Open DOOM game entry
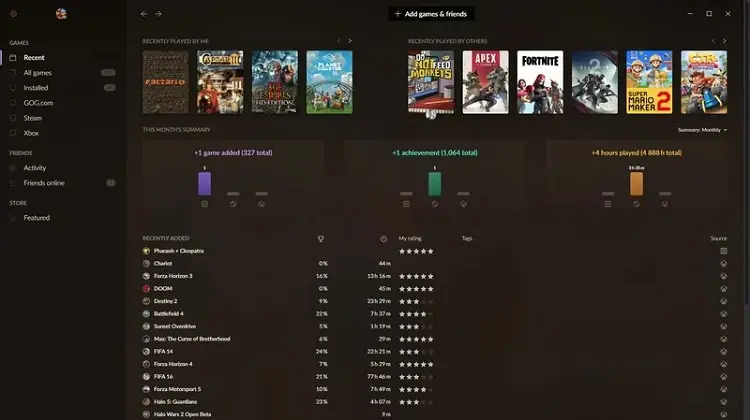 click(434, 288)
